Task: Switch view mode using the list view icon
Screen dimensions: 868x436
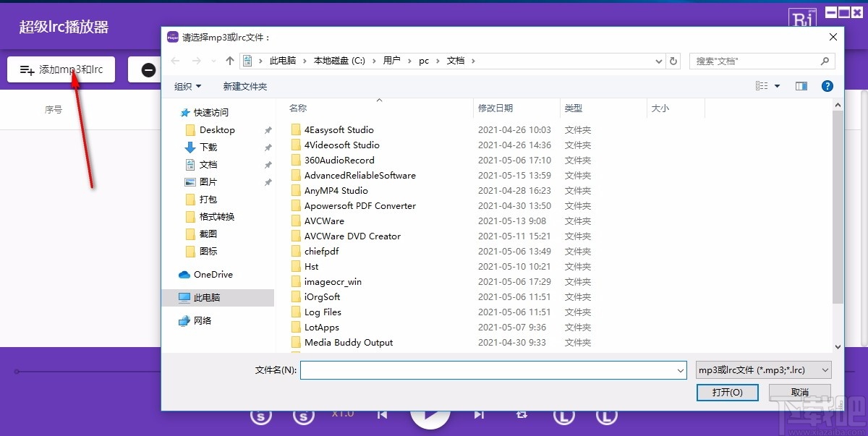Action: click(x=763, y=85)
